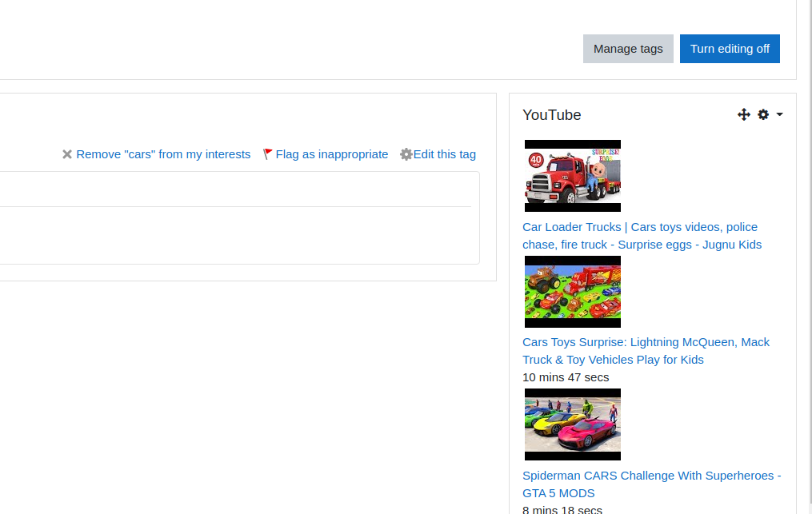Open the Spiderman CARS Challenge GTA 5 link
Screen dimensions: 812x514
651,484
